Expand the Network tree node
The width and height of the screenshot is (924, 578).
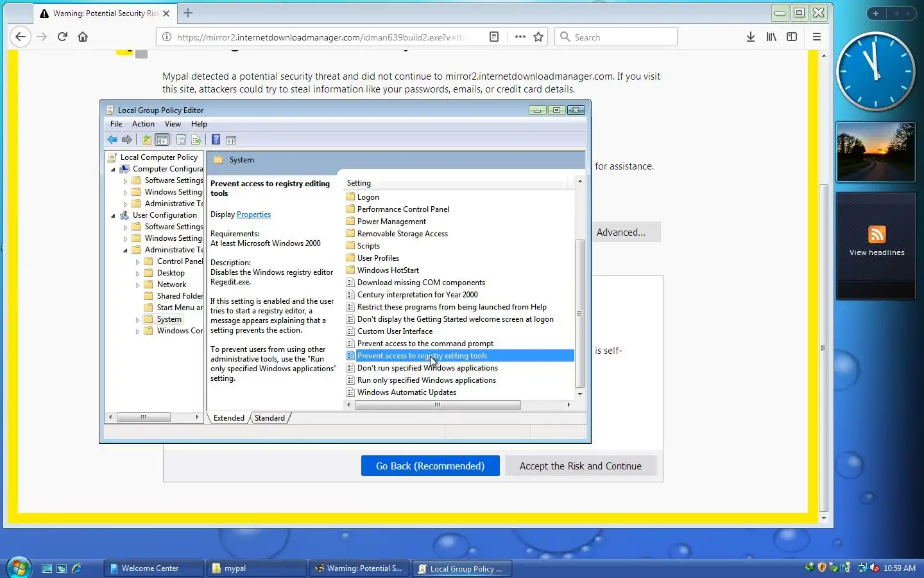coord(137,285)
